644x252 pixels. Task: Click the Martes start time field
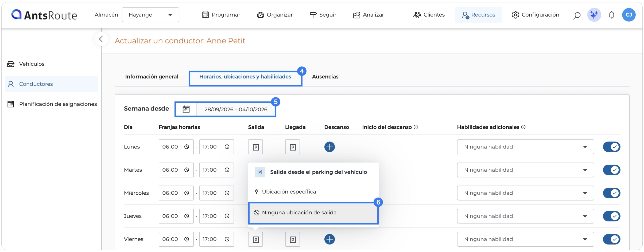pyautogui.click(x=176, y=170)
